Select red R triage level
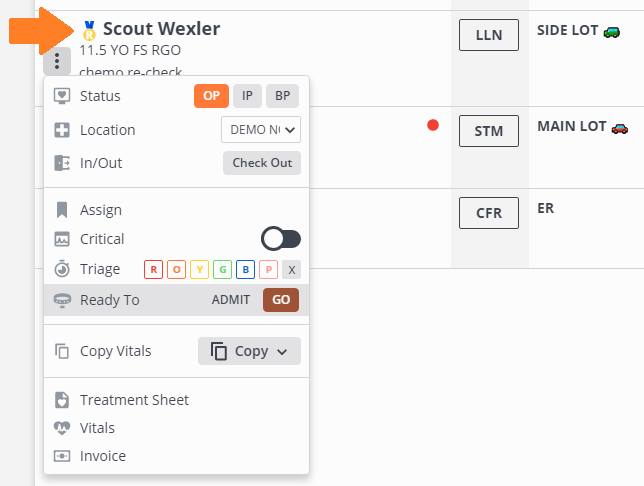Viewport: 644px width, 486px height. tap(153, 269)
